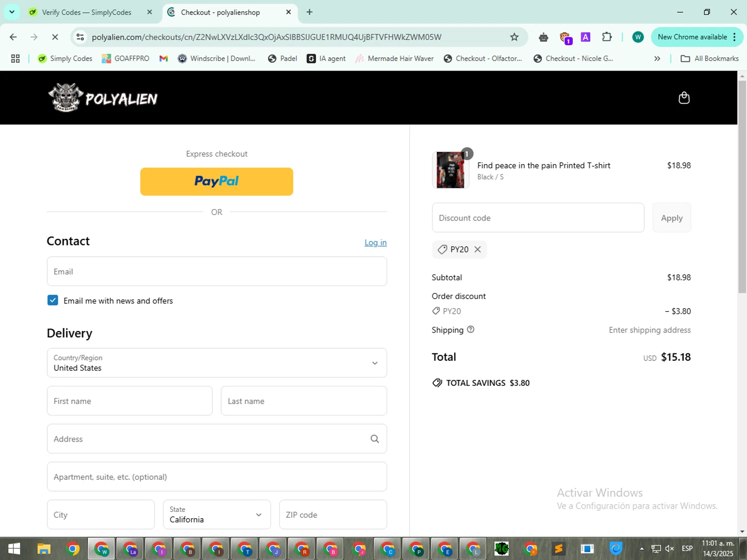Image resolution: width=747 pixels, height=560 pixels.
Task: Open the Mermade Hair Waver bookmark
Action: [394, 59]
